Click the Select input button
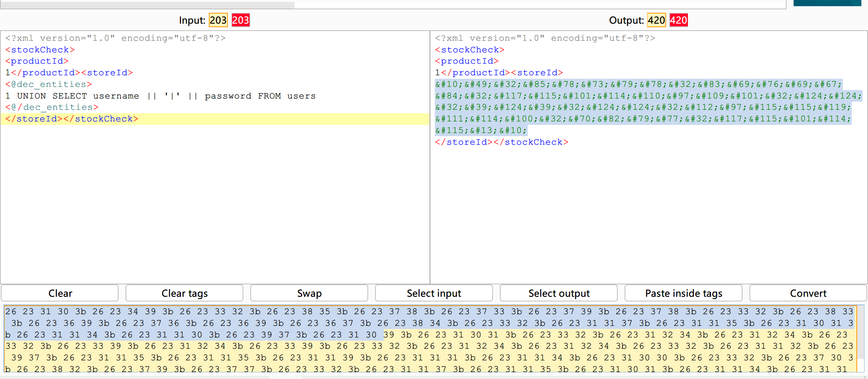868x379 pixels. coord(434,293)
